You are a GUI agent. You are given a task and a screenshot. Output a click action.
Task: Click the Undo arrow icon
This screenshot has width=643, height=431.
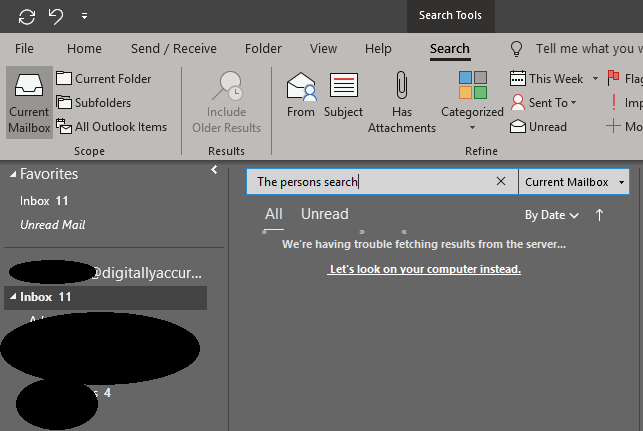pos(56,16)
